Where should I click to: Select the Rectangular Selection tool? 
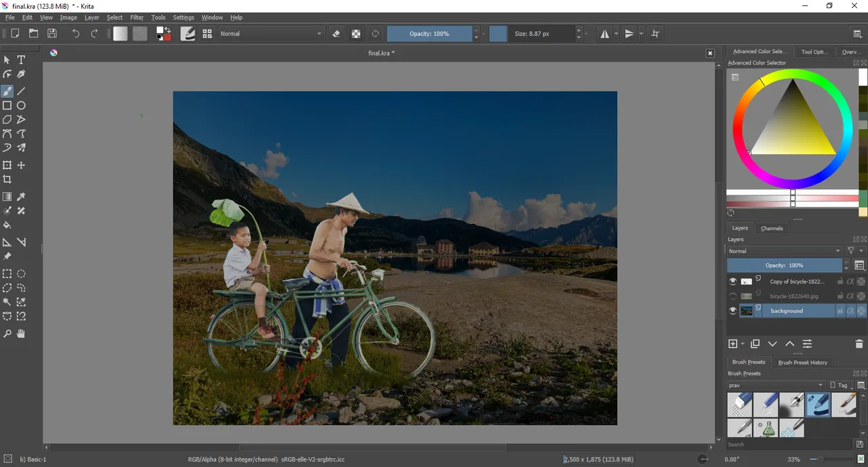click(7, 274)
